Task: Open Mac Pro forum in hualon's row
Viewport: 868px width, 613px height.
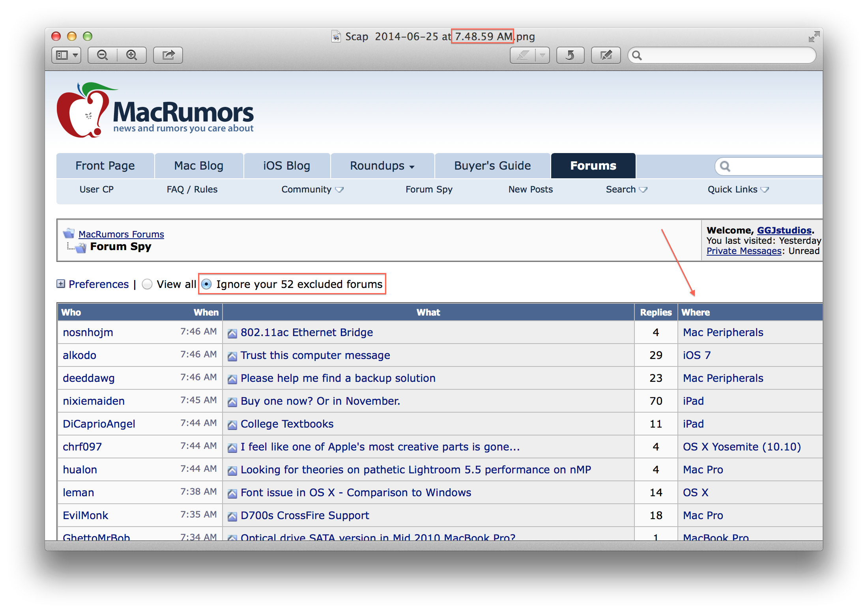Action: [703, 470]
